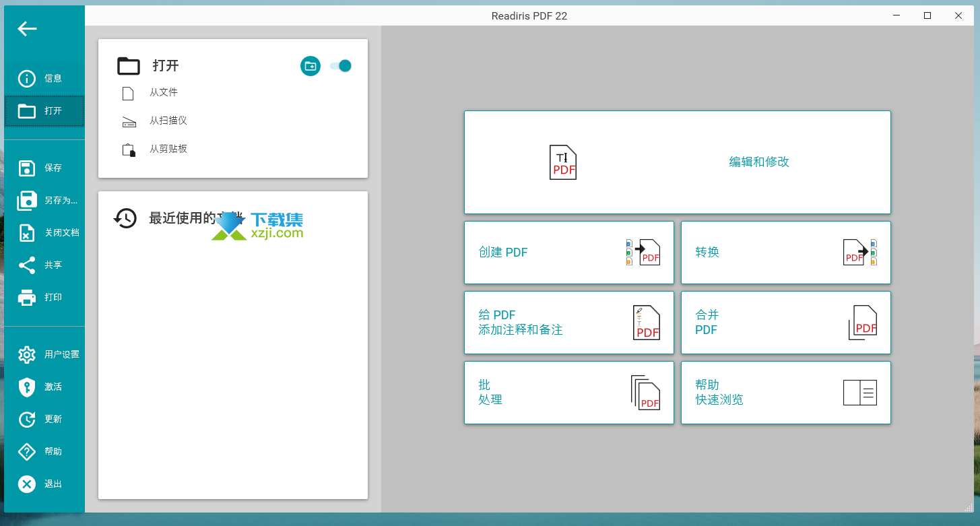This screenshot has width=980, height=526.
Task: Click the back arrow in sidebar
Action: pos(27,28)
